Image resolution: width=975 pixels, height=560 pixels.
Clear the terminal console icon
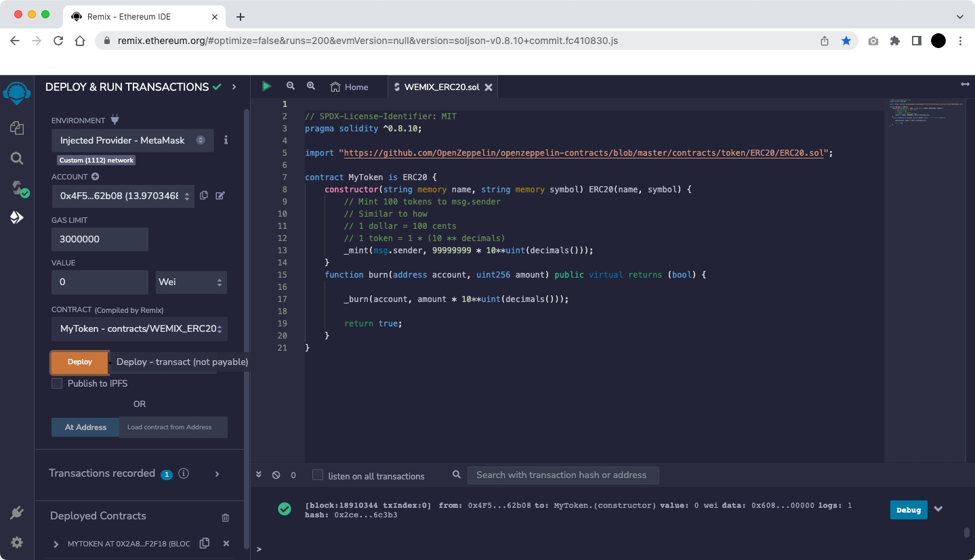pos(276,475)
